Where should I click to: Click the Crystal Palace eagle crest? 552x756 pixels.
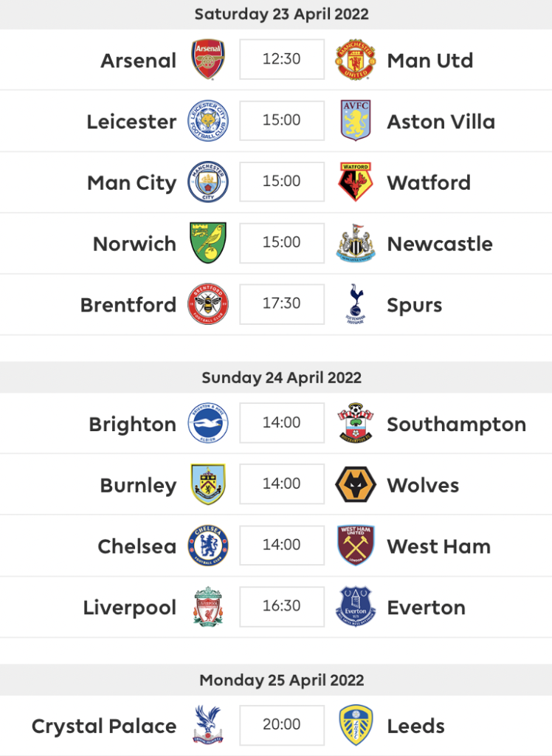(x=208, y=725)
